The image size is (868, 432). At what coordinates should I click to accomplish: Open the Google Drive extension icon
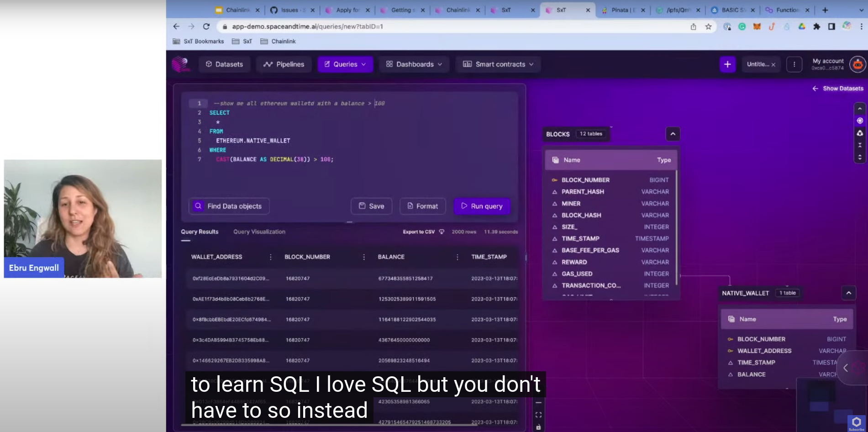801,26
